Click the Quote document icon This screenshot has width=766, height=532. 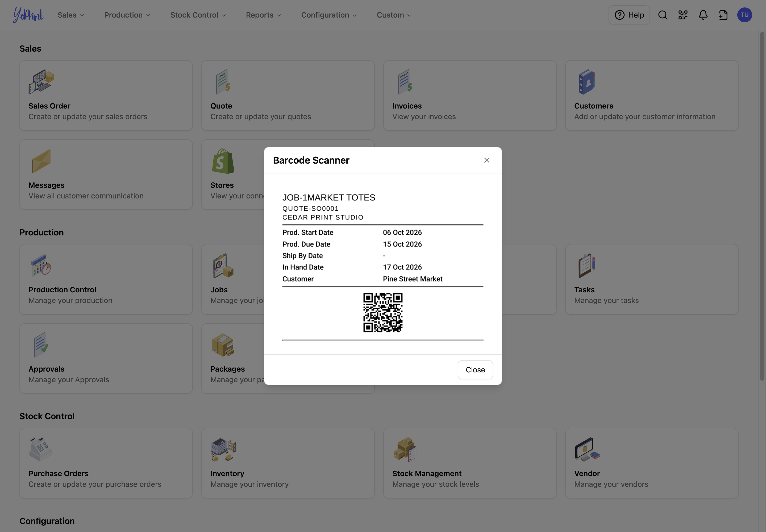(x=223, y=82)
